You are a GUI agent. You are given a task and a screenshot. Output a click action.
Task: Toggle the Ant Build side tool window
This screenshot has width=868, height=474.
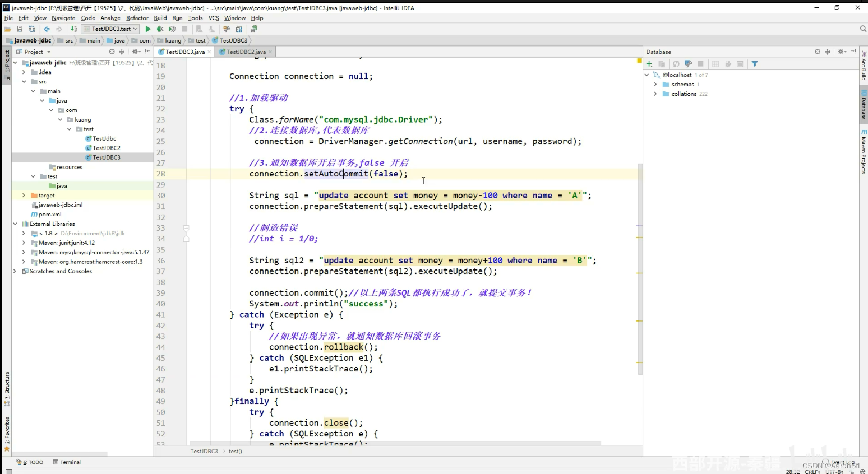pyautogui.click(x=864, y=66)
